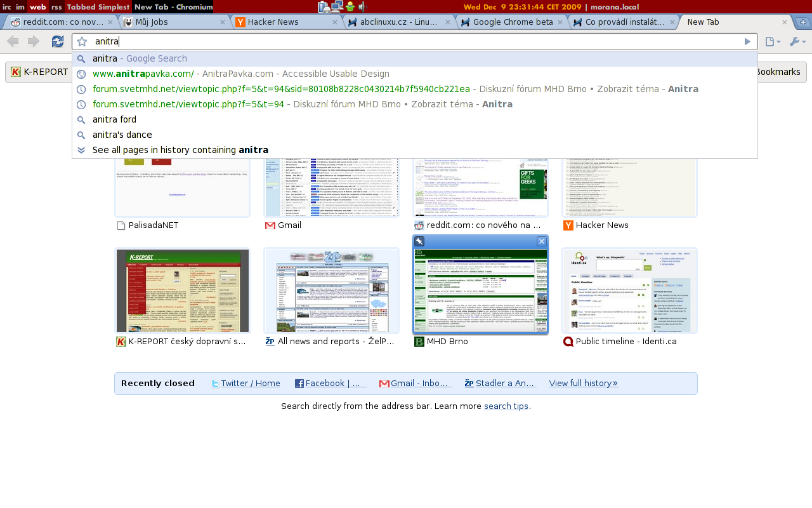Bookmark this page using the star icon
Screen dimensions: 812x508
[x=82, y=41]
